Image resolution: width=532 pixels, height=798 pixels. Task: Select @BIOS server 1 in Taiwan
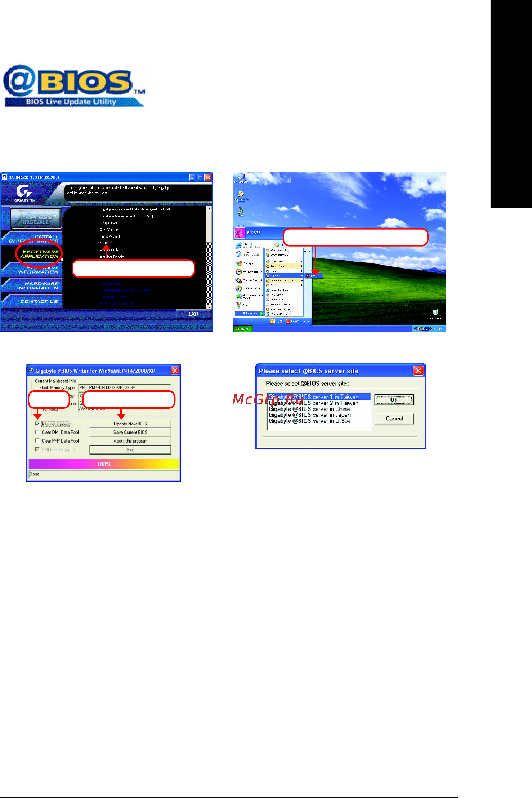(x=319, y=397)
